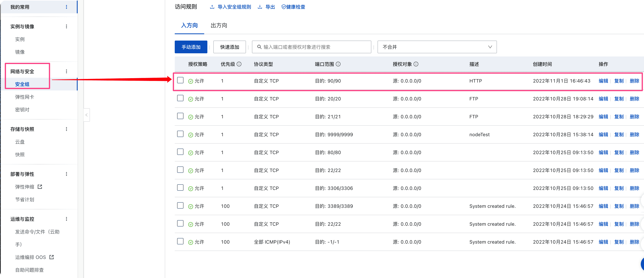The image size is (644, 278).
Task: Open 安全组 in the sidebar
Action: tap(22, 84)
